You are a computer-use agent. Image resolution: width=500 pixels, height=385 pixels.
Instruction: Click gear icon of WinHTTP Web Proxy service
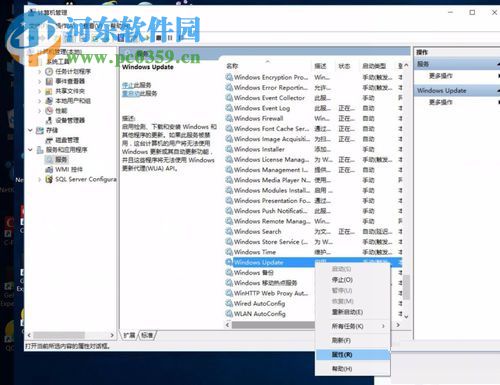(229, 293)
